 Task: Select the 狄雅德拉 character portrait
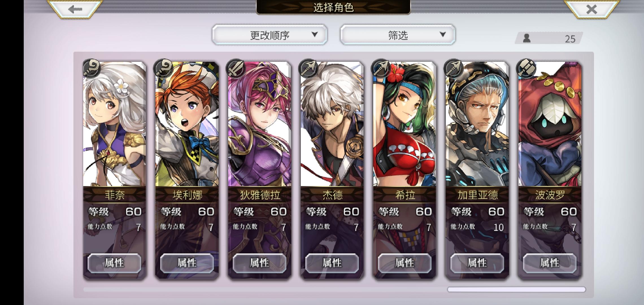(x=260, y=124)
